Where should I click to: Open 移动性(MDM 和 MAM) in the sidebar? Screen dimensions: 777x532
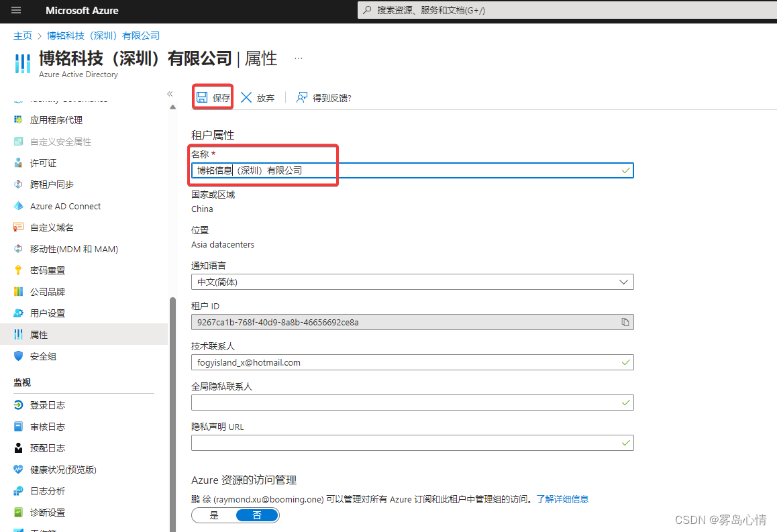[74, 249]
